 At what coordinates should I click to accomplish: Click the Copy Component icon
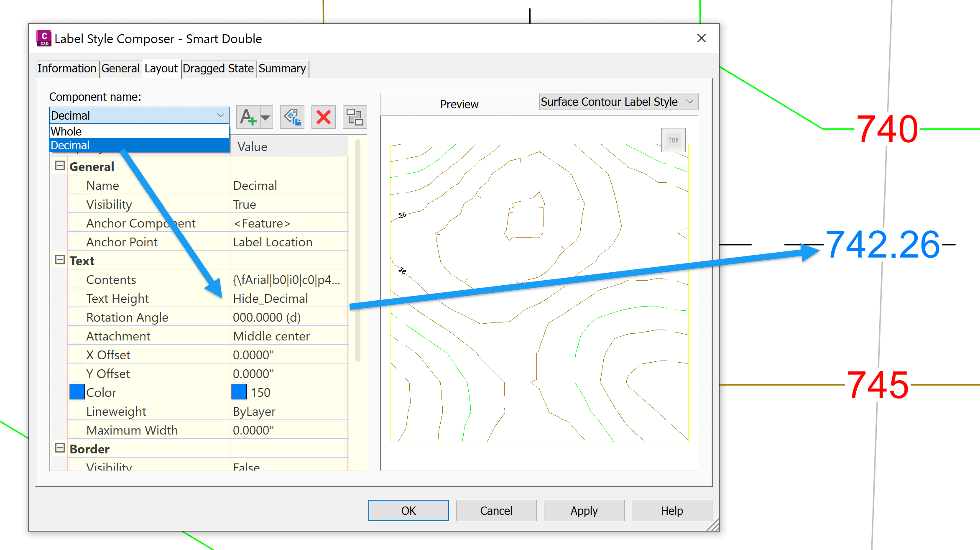[x=292, y=117]
